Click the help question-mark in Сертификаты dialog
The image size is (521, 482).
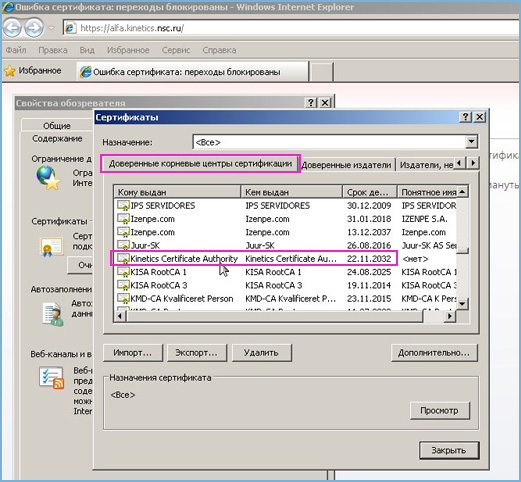point(465,117)
